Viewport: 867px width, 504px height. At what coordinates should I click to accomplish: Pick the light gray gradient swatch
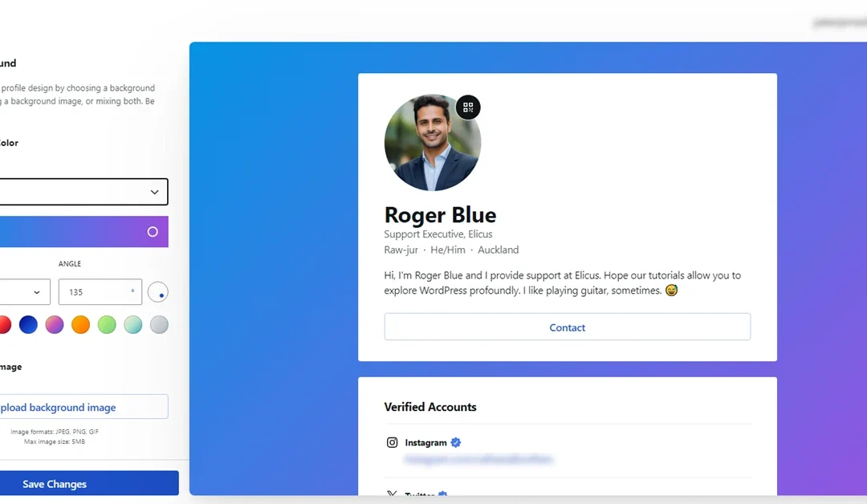pos(159,324)
